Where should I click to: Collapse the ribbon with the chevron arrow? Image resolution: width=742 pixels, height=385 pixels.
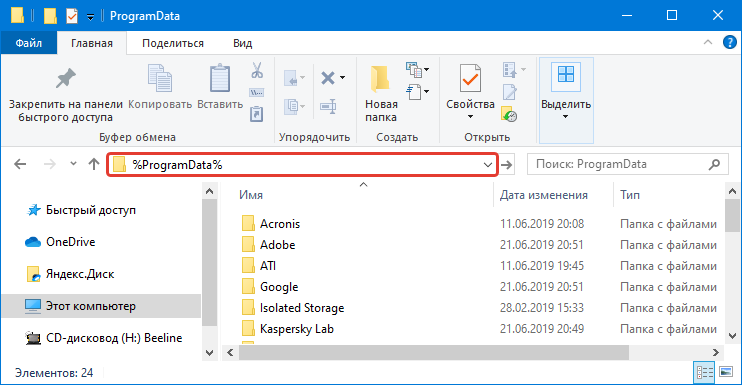click(x=708, y=43)
